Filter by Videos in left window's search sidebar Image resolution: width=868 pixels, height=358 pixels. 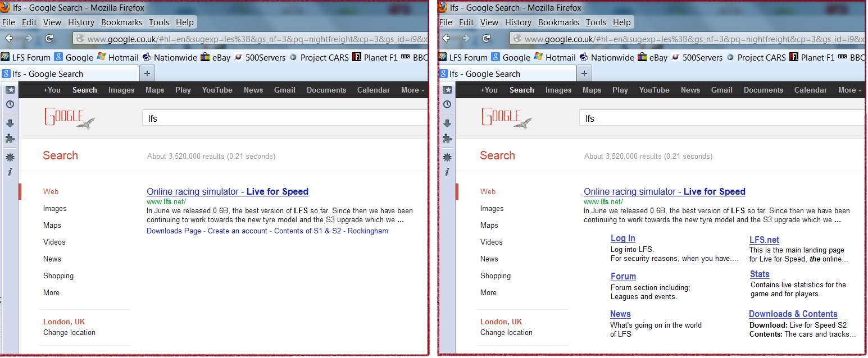[54, 242]
